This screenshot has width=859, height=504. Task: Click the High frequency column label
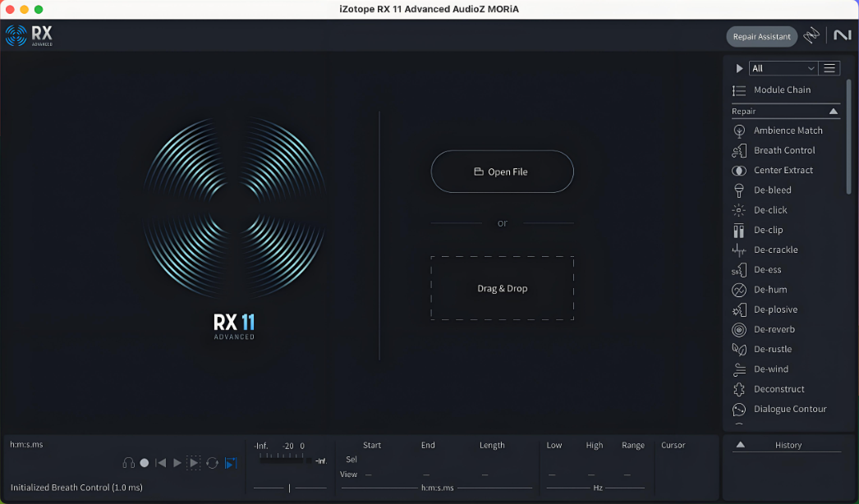coord(595,446)
